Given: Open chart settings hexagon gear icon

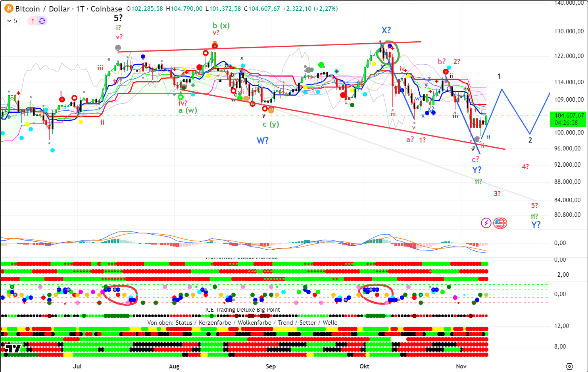Looking at the screenshot, I should [569, 366].
